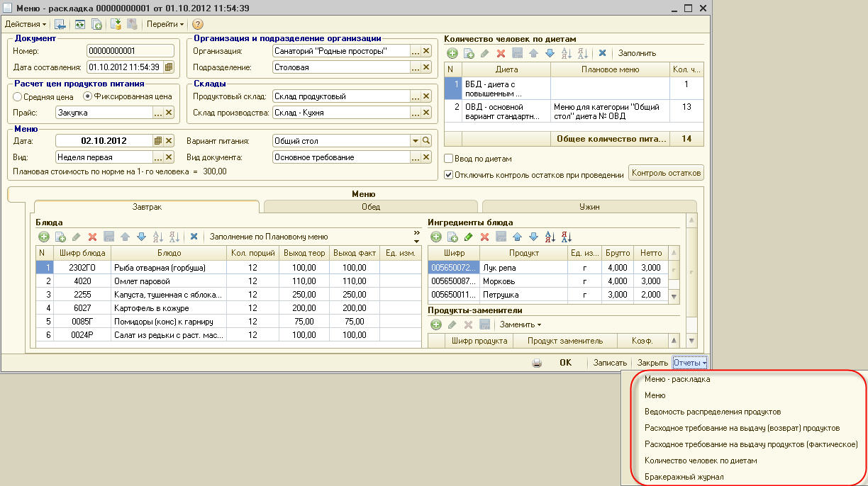Switch to the Обед tab

coord(370,207)
